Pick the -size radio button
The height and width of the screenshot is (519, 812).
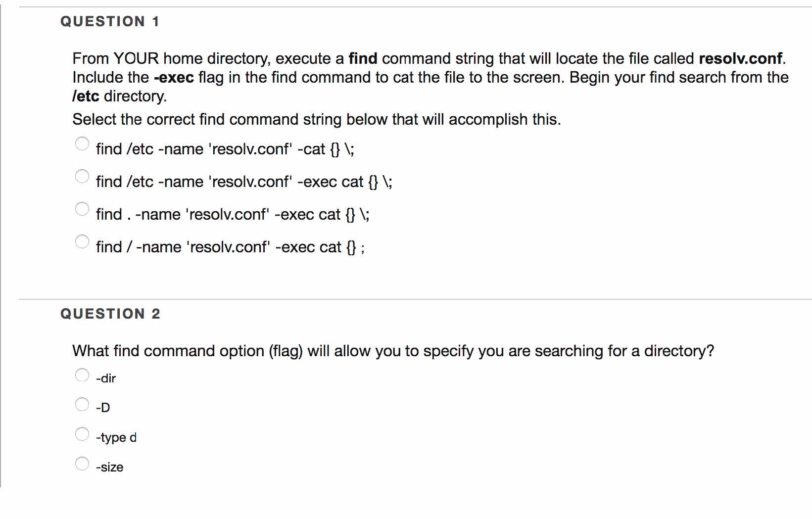(x=82, y=464)
